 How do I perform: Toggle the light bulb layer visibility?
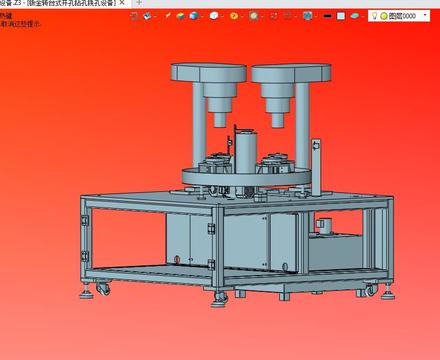[x=374, y=16]
